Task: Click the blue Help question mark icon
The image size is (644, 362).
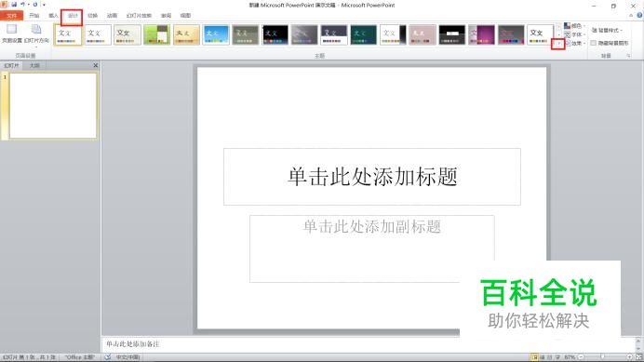Action: click(639, 15)
